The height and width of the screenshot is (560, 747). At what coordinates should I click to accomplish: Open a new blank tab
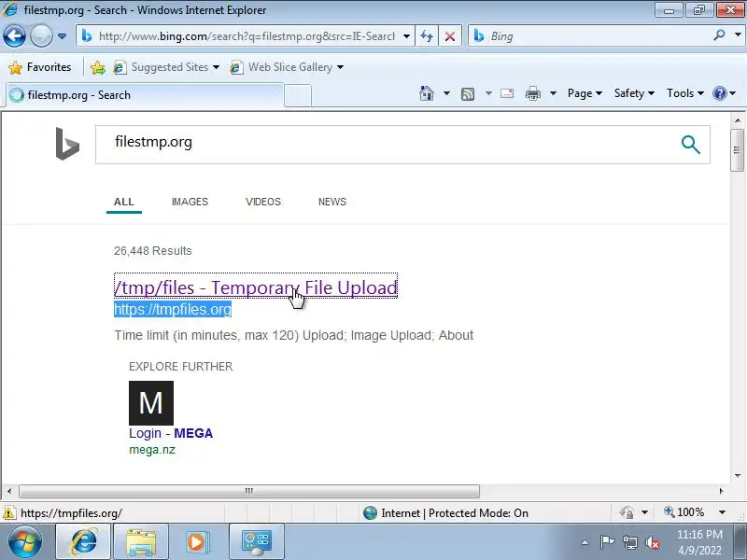pos(298,95)
